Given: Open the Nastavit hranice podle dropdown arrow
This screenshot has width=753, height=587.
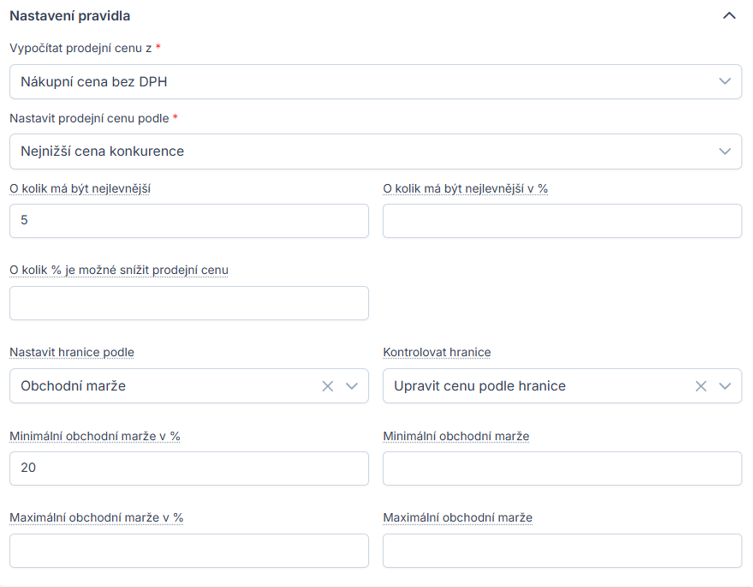Looking at the screenshot, I should pyautogui.click(x=351, y=386).
